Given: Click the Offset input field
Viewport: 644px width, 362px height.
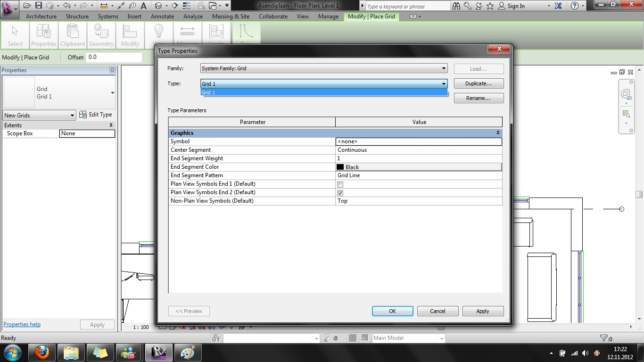Looking at the screenshot, I should 114,58.
